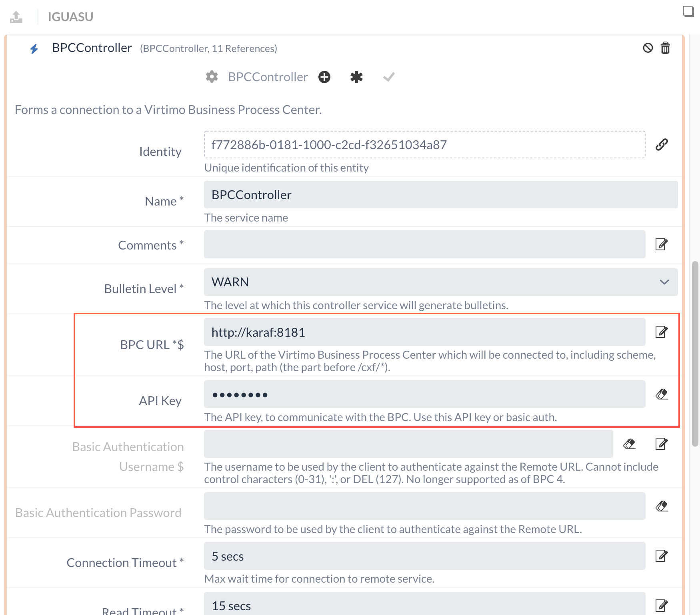700x615 pixels.
Task: Click the window restore icon at top right
Action: (688, 11)
